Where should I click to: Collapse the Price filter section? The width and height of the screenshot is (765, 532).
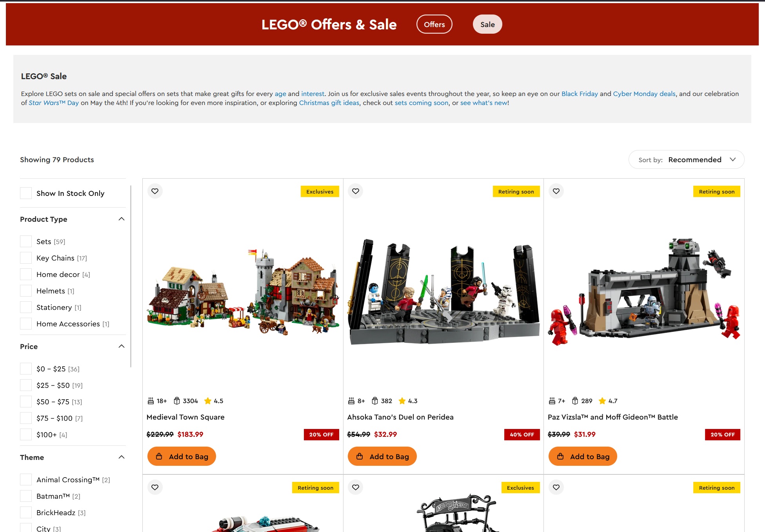[x=122, y=346]
